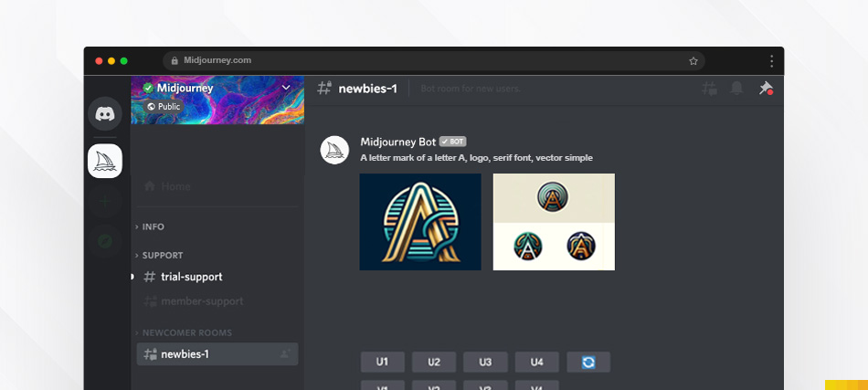Open the Midjourney server dropdown chevron
This screenshot has width=868, height=390.
[286, 88]
